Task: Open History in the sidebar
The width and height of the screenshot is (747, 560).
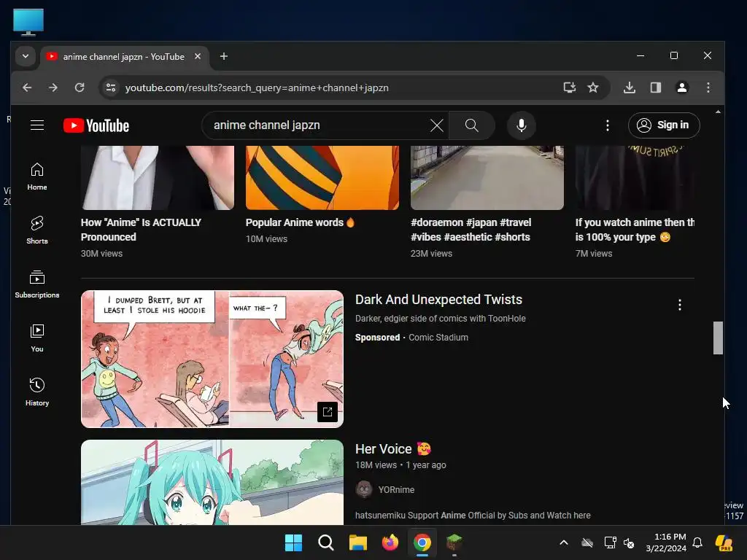Action: 37,392
